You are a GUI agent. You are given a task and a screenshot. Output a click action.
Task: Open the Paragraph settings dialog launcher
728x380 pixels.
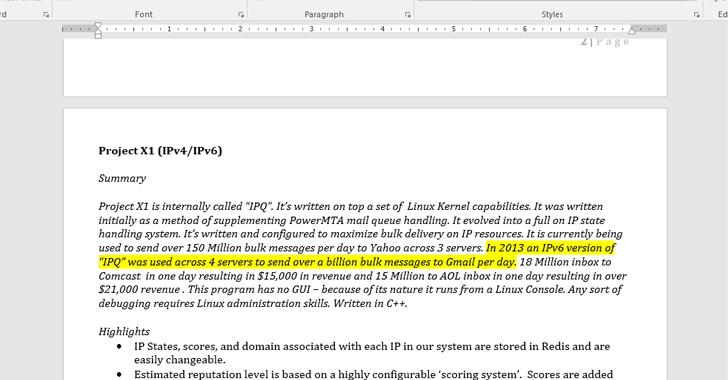click(407, 15)
